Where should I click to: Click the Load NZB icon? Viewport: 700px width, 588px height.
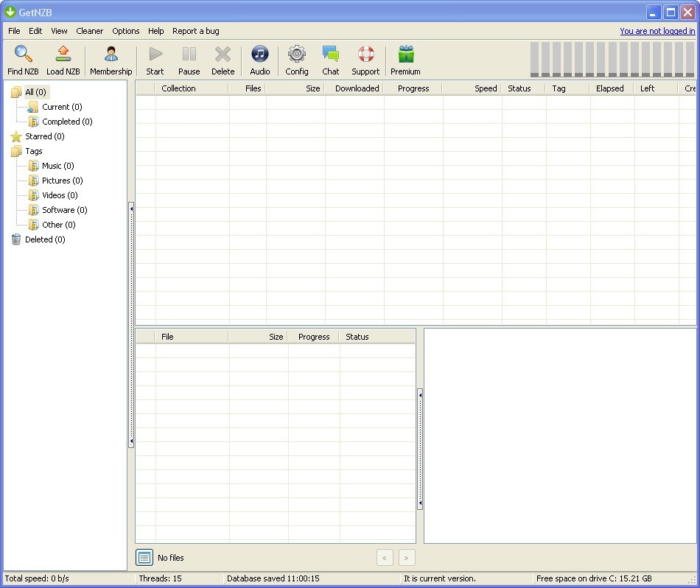pyautogui.click(x=63, y=59)
